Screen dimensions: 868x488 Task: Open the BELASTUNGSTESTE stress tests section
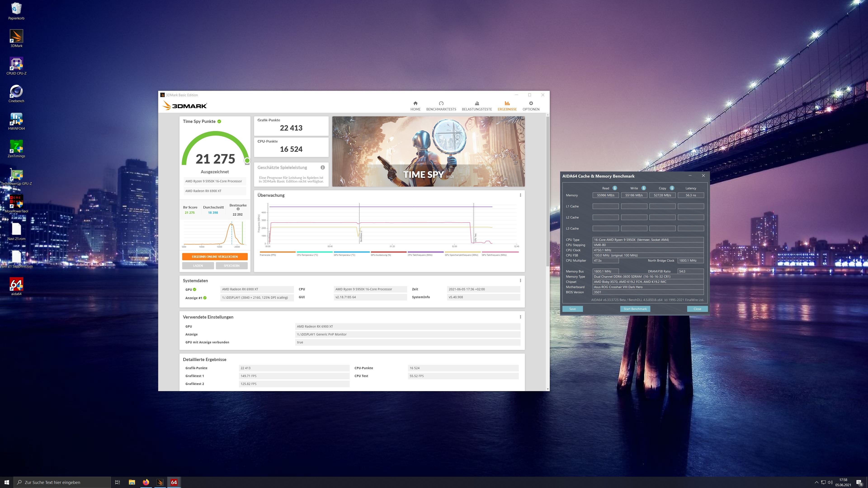pos(476,106)
